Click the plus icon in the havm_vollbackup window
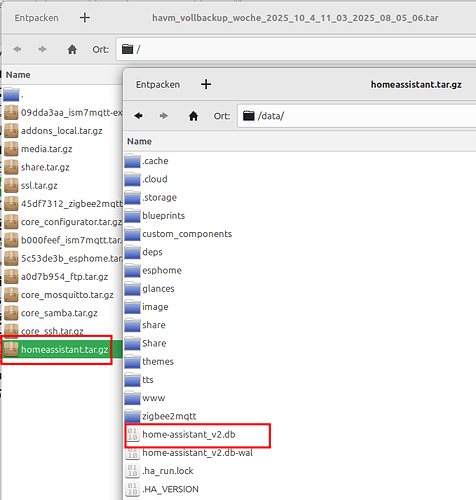Image resolution: width=476 pixels, height=500 pixels. tap(85, 18)
